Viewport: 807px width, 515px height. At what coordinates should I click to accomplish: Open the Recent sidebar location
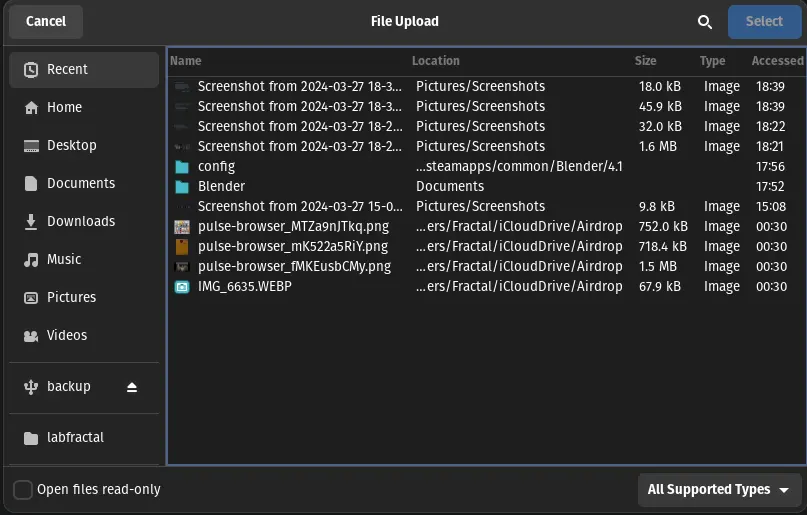click(84, 69)
